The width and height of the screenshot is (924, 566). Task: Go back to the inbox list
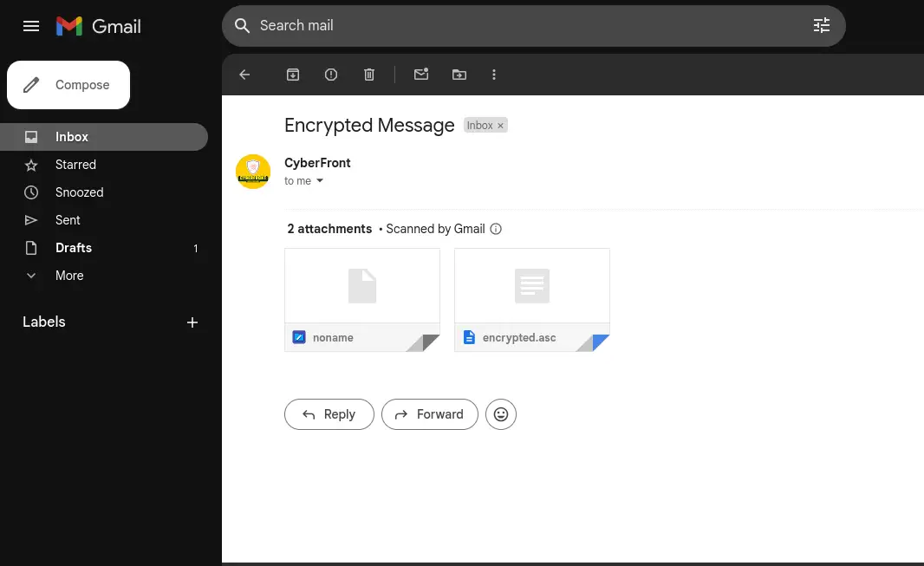pyautogui.click(x=244, y=75)
